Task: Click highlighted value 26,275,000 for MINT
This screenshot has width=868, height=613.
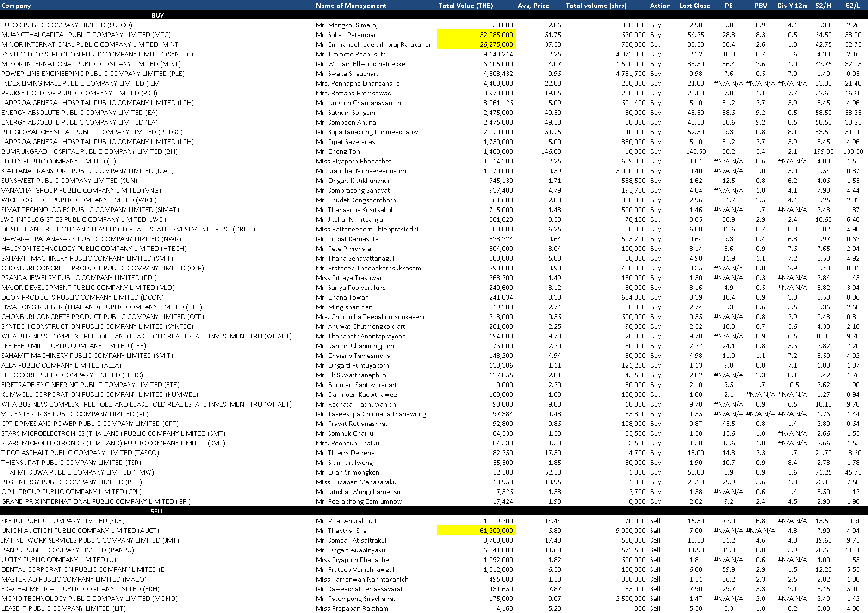Action: pos(477,44)
